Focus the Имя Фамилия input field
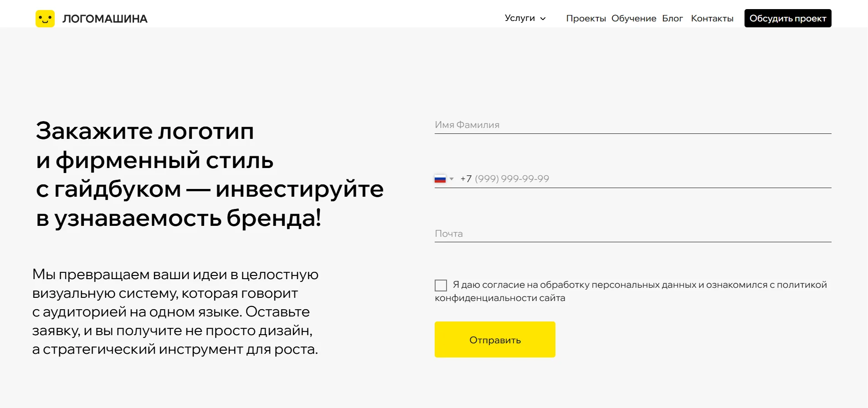 coord(632,125)
